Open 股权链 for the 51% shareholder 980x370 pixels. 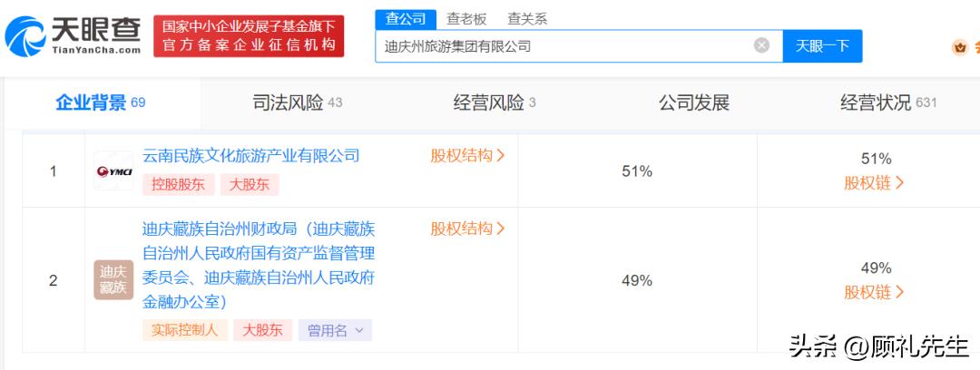coord(875,183)
